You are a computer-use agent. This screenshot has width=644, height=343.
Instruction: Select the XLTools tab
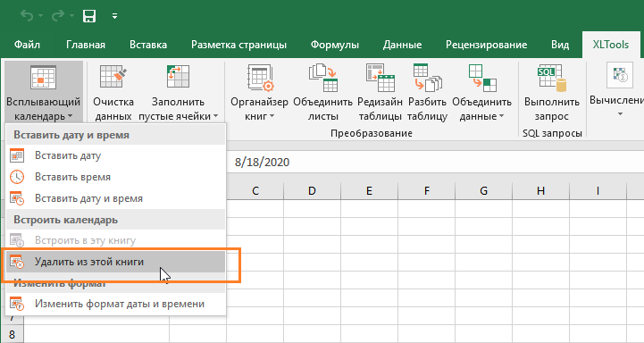[610, 45]
